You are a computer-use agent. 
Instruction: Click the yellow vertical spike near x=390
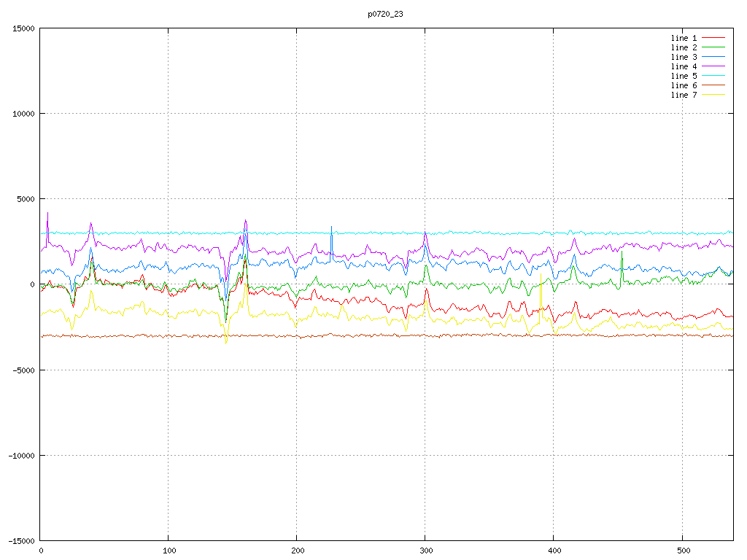541,299
